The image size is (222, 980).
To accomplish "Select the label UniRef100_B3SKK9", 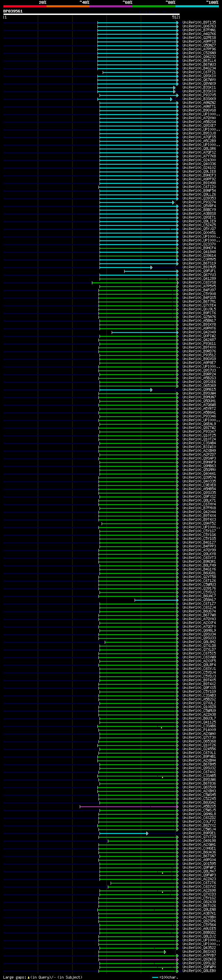I will point(199,99).
